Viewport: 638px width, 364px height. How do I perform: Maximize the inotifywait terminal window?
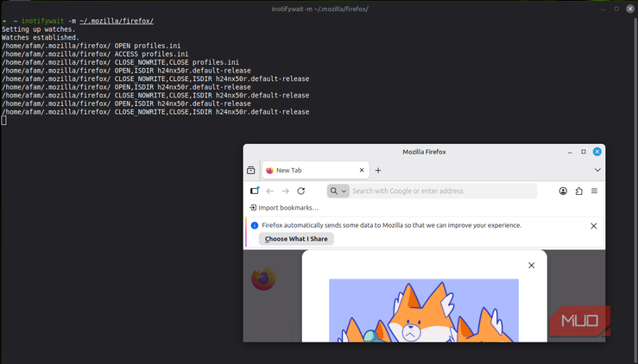tap(616, 9)
